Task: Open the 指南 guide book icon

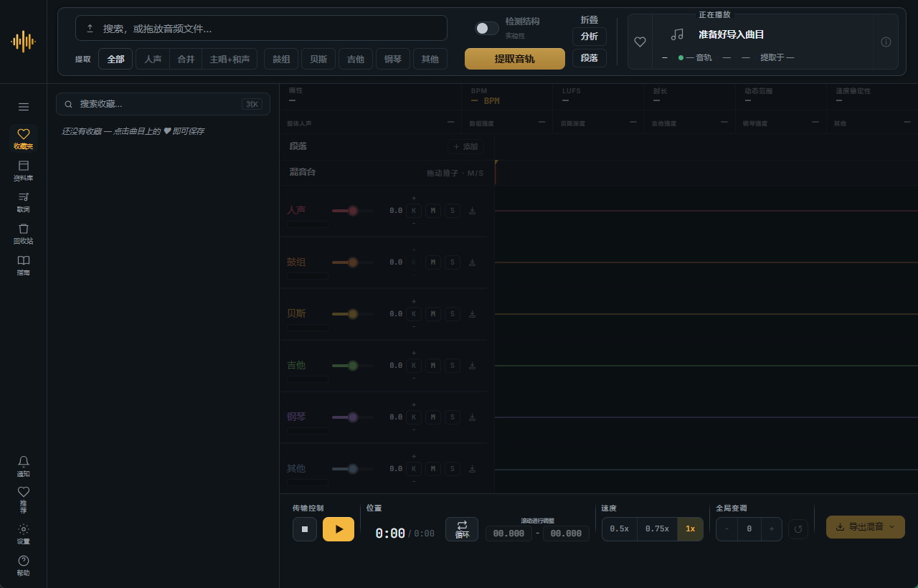Action: pyautogui.click(x=24, y=265)
